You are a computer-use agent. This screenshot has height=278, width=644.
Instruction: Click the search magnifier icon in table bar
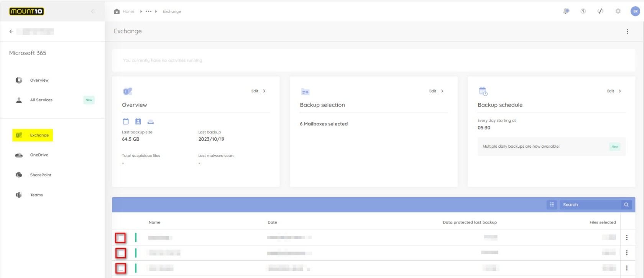(626, 205)
